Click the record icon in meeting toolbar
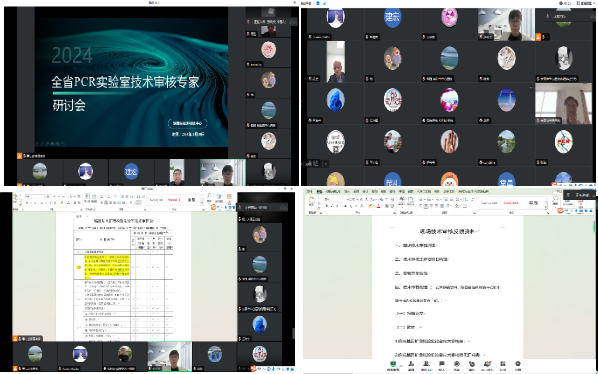 pyautogui.click(x=457, y=364)
